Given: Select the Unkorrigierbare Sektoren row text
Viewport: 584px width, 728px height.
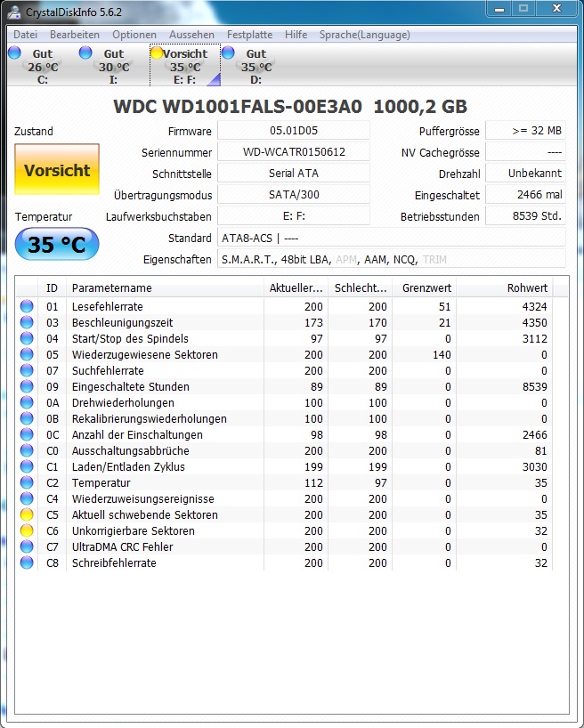Looking at the screenshot, I should pos(133,530).
